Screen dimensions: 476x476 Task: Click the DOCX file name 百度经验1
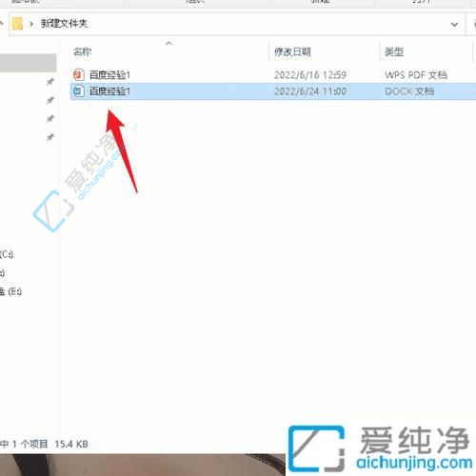pyautogui.click(x=109, y=91)
